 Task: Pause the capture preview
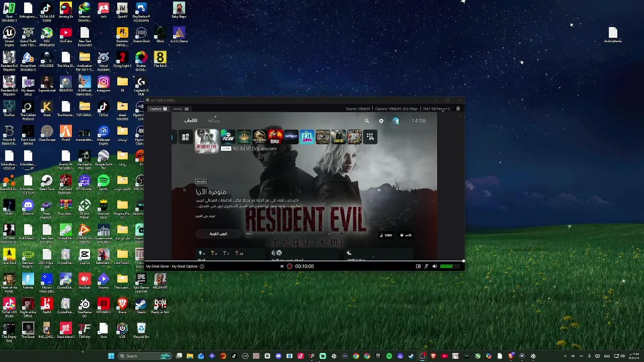pyautogui.click(x=282, y=266)
